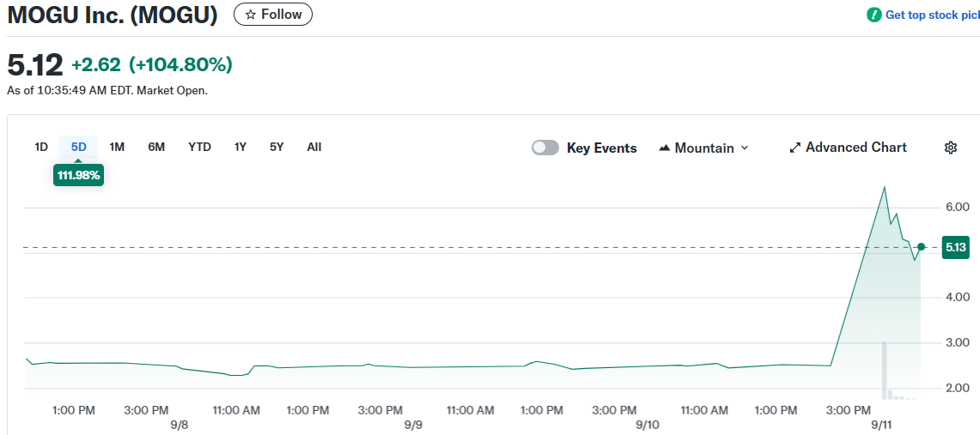Click the MOGU Inc. (MOGU) heading

113,15
